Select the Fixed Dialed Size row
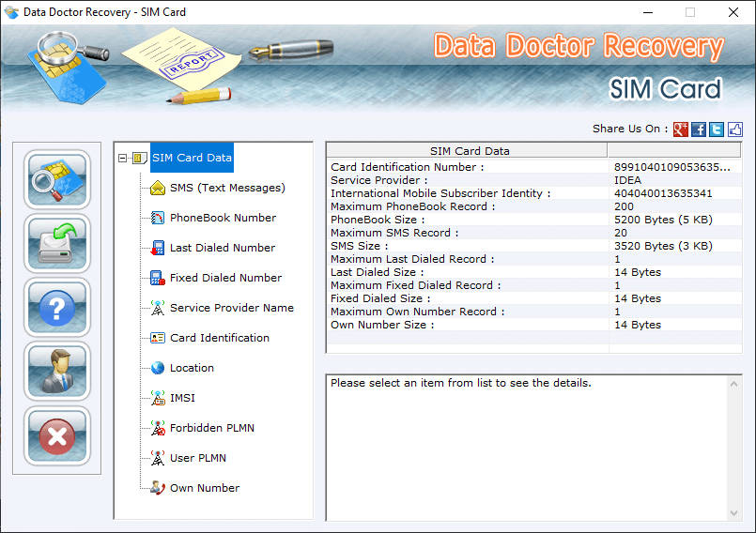The width and height of the screenshot is (756, 533). click(534, 298)
